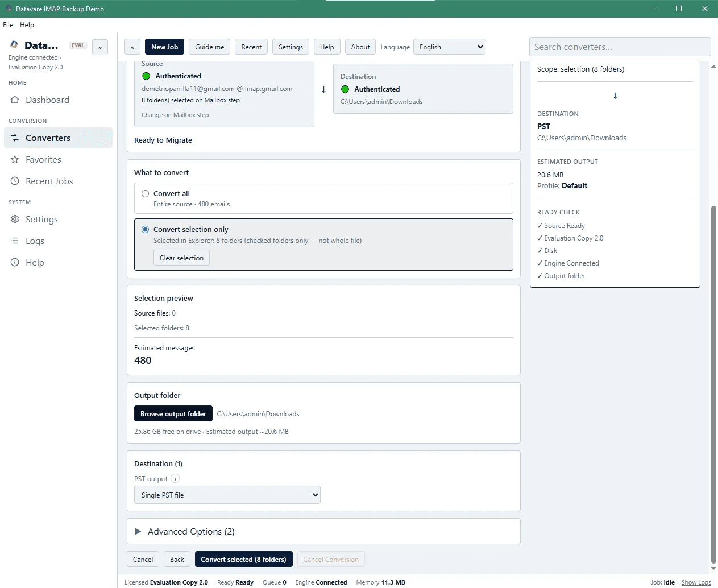Click the Logs list icon
This screenshot has height=588, width=718.
pyautogui.click(x=15, y=241)
